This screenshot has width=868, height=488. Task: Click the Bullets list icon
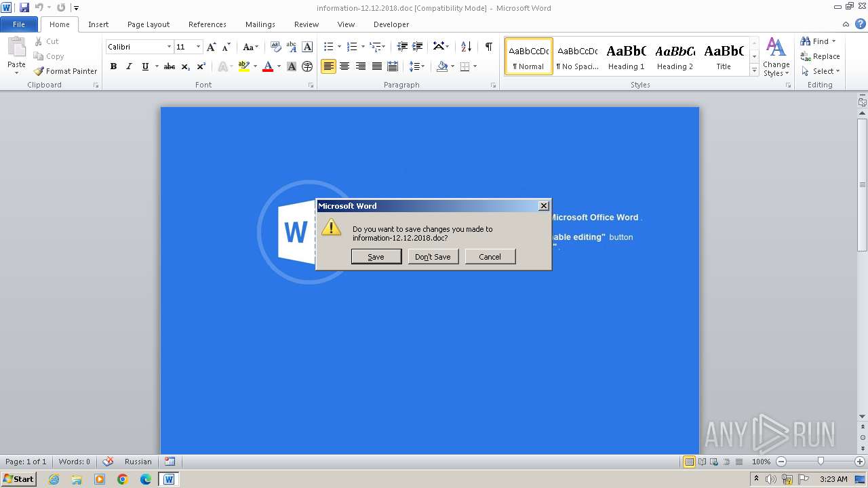[329, 47]
